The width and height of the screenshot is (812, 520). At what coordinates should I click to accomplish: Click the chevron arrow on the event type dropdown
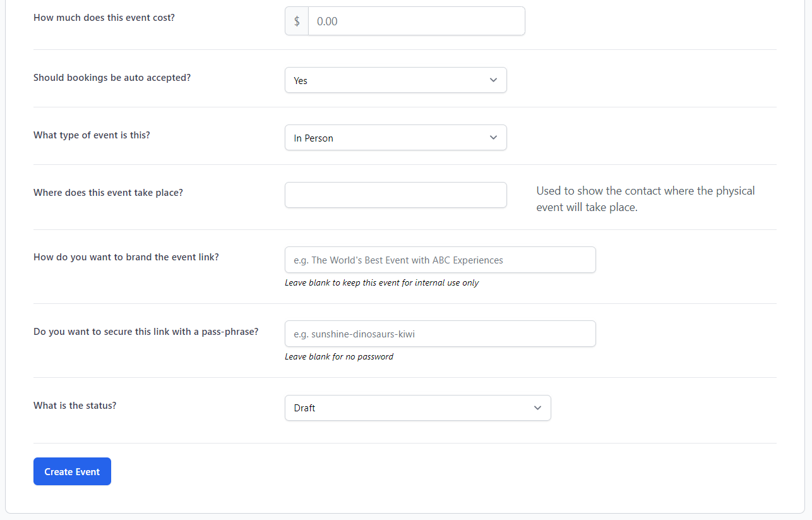click(x=493, y=138)
